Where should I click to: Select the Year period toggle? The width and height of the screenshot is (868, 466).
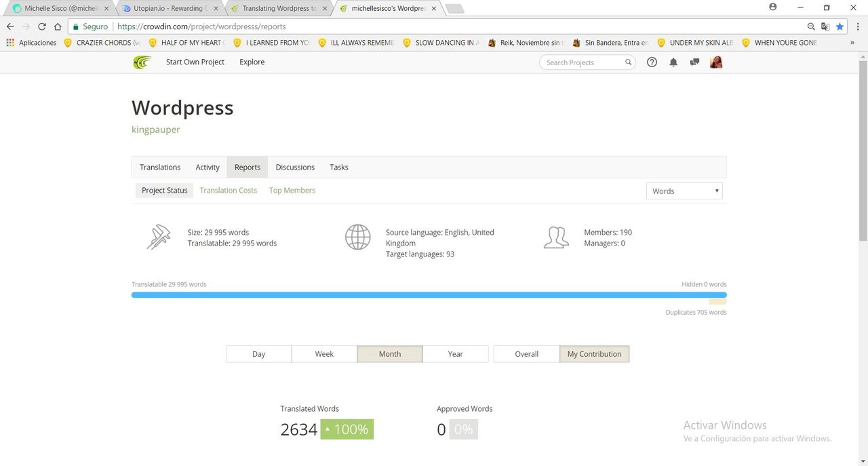click(x=456, y=354)
